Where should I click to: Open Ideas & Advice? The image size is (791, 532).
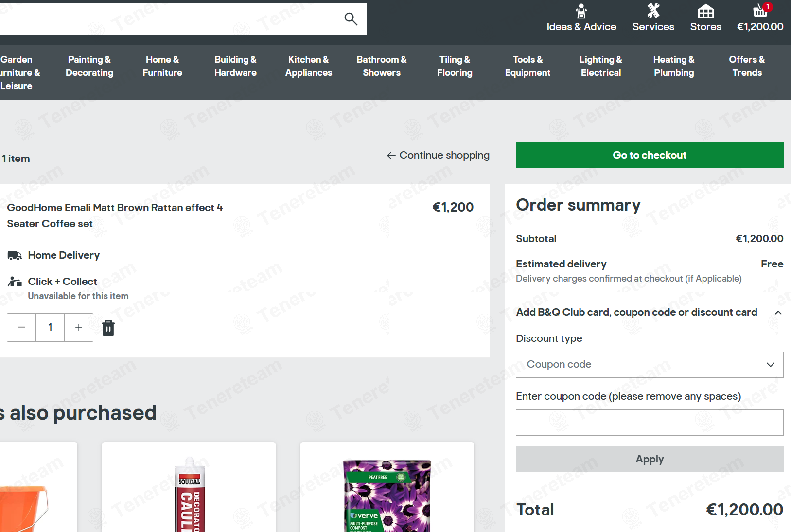(x=581, y=18)
